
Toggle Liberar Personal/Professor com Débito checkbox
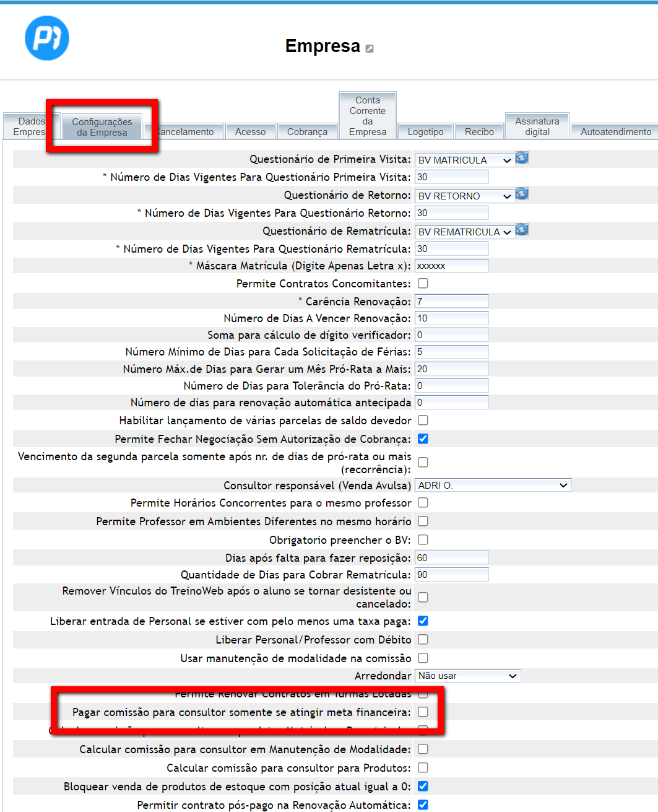point(423,640)
